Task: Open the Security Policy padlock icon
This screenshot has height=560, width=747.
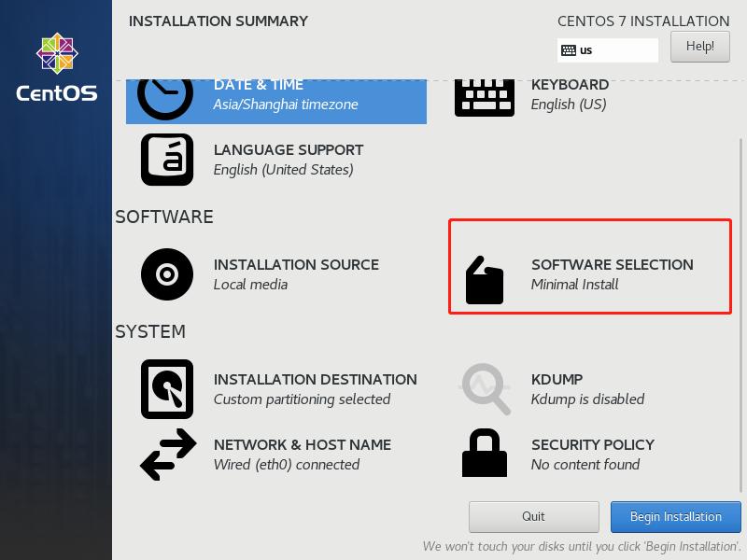Action: click(x=485, y=455)
